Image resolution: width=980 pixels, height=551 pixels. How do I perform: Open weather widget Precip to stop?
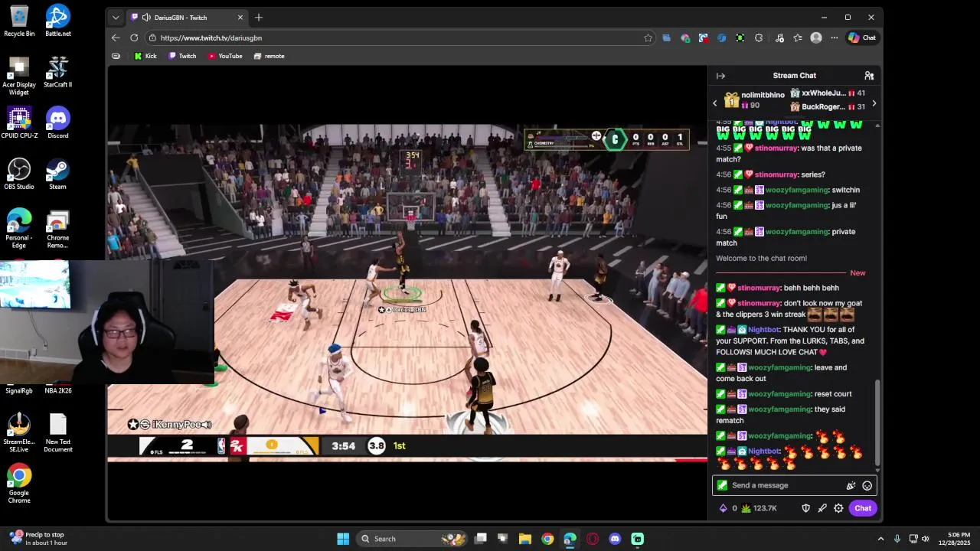38,539
